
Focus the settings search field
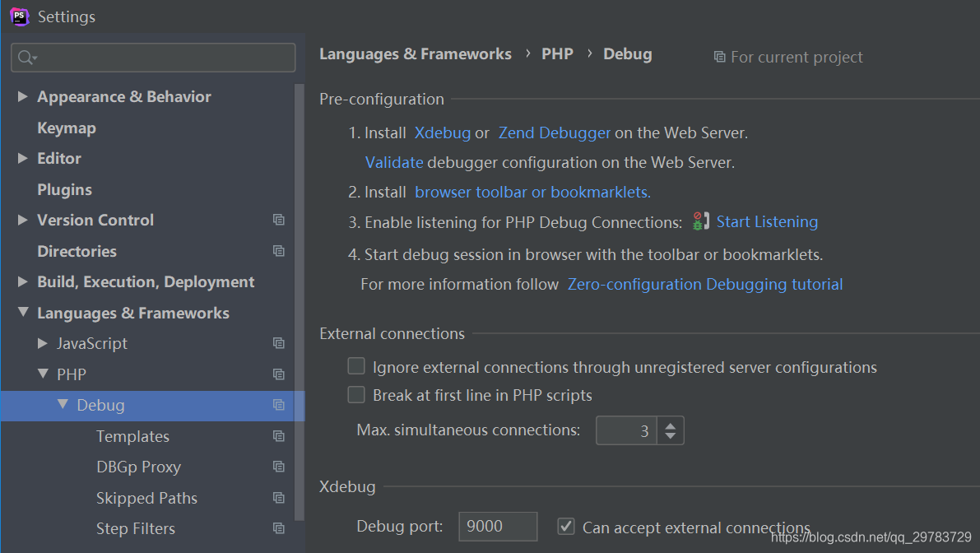(x=153, y=58)
